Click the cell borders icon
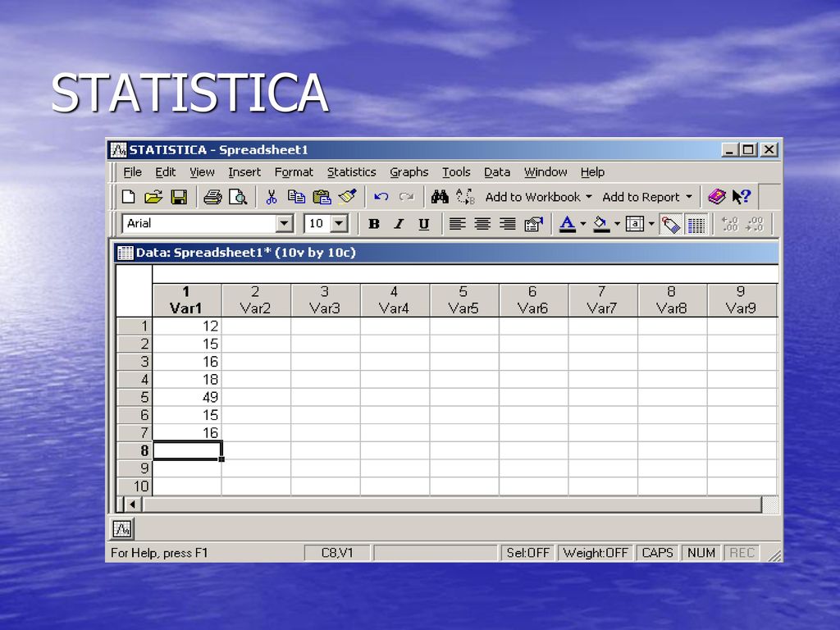This screenshot has height=630, width=840. coord(635,224)
